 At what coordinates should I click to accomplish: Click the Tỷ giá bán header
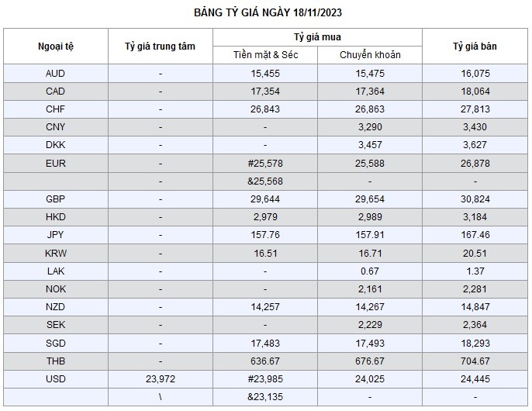tap(475, 47)
